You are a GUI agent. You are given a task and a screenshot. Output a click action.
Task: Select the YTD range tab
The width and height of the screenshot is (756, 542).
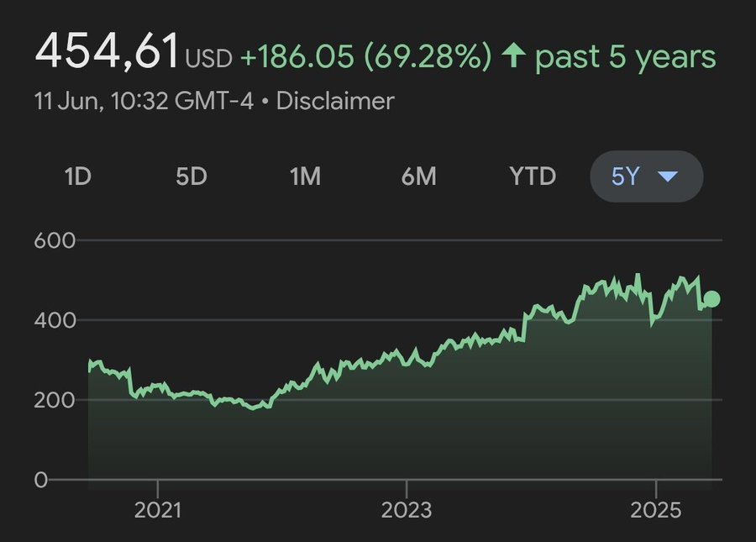(x=533, y=176)
